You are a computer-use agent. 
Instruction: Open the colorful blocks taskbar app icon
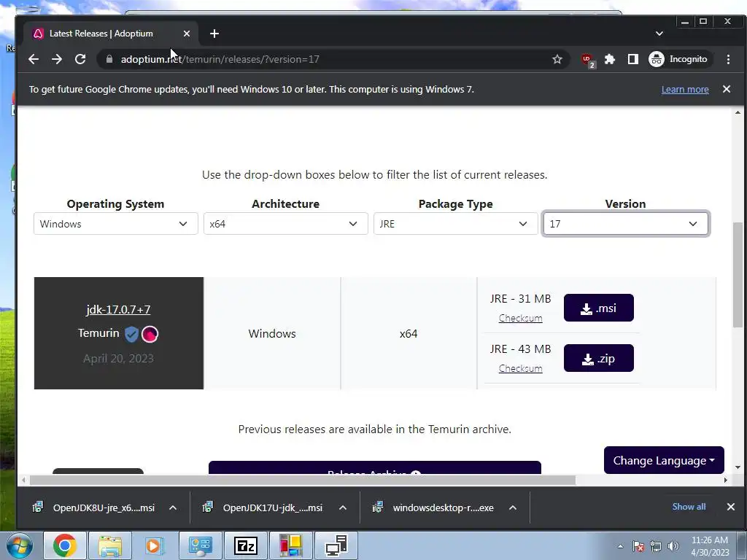(290, 545)
